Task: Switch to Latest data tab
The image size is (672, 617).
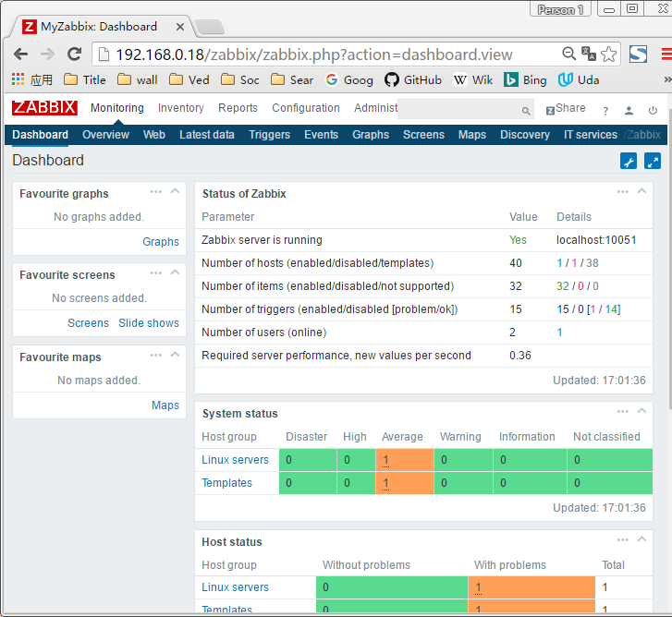Action: 207,135
